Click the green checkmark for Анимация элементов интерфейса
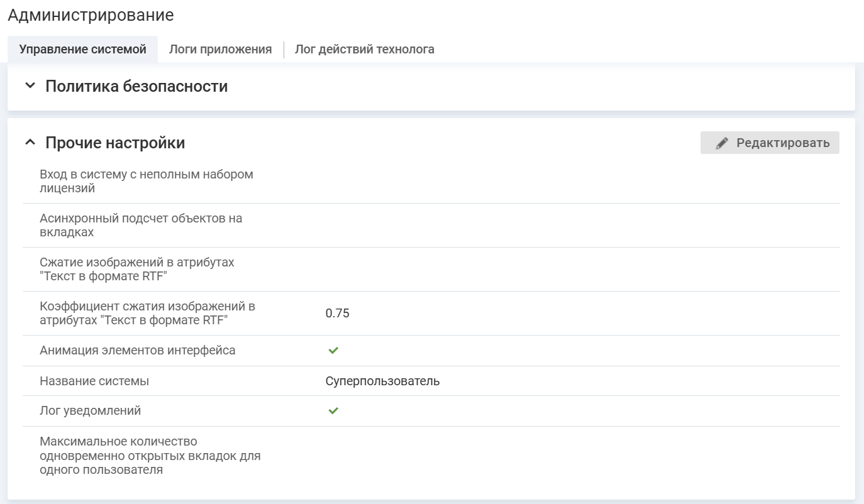Screen dimensions: 864x504 click(333, 350)
